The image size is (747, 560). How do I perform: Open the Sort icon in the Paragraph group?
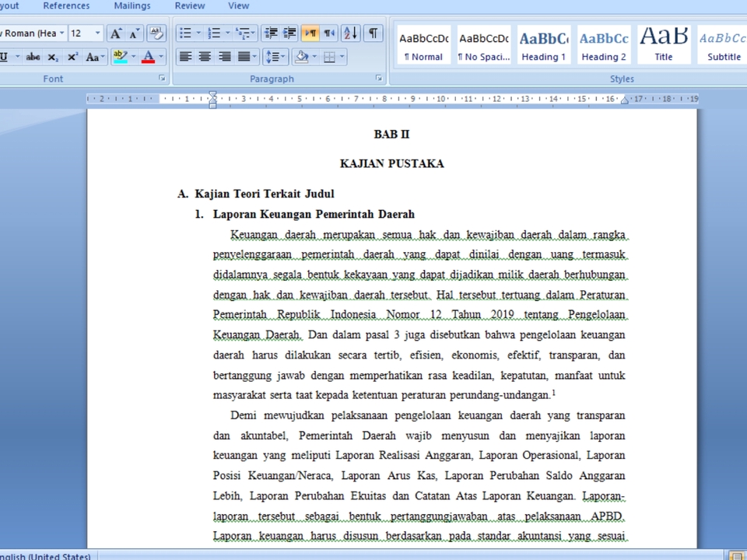pos(349,33)
